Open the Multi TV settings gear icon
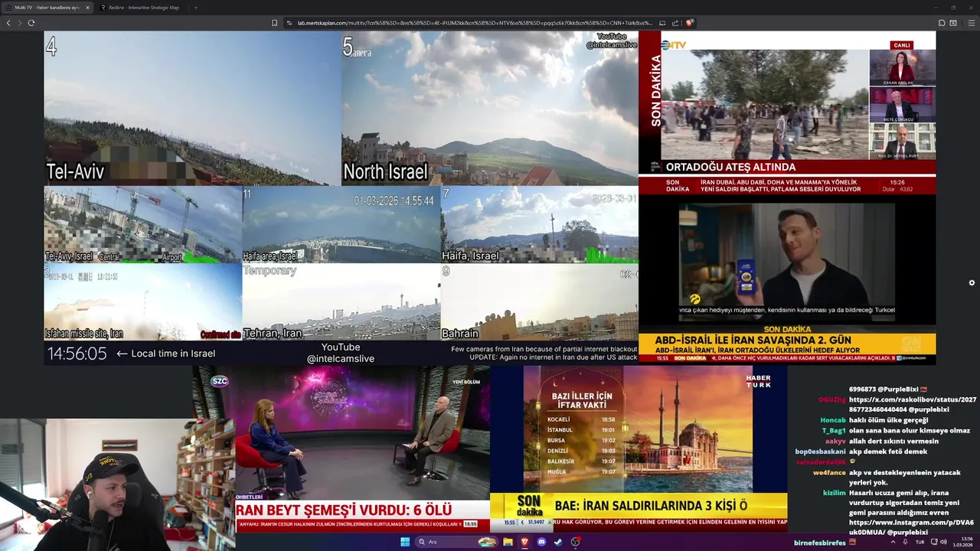The height and width of the screenshot is (551, 980). point(972,283)
